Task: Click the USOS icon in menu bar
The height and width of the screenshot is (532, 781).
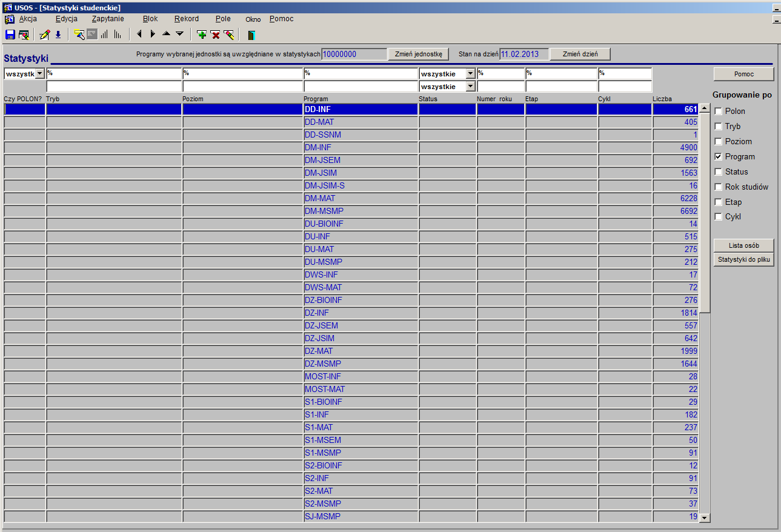Action: [9, 19]
